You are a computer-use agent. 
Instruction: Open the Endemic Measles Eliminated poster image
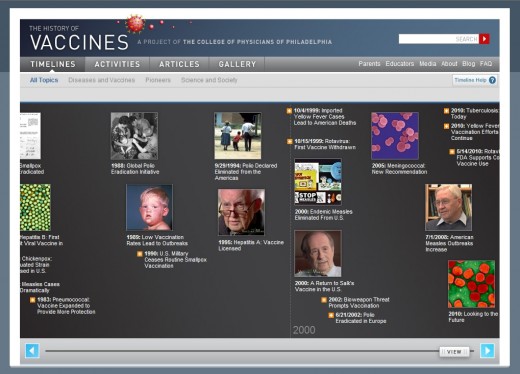pyautogui.click(x=318, y=182)
